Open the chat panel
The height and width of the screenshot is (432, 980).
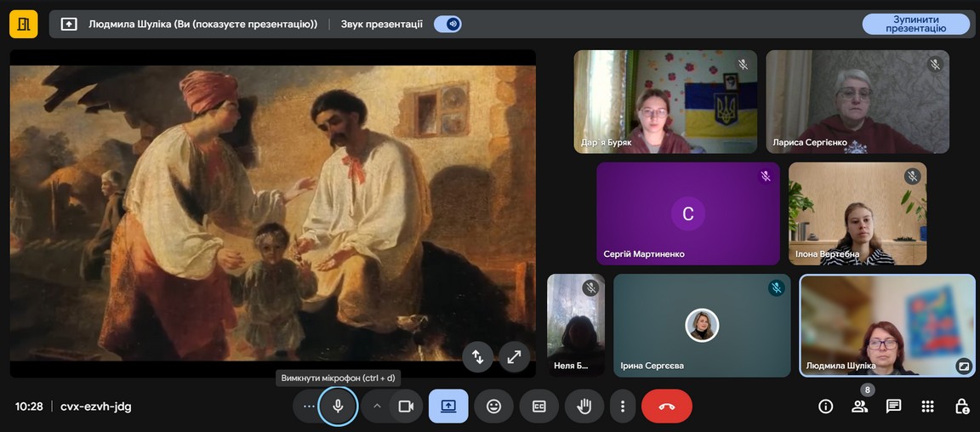(893, 406)
